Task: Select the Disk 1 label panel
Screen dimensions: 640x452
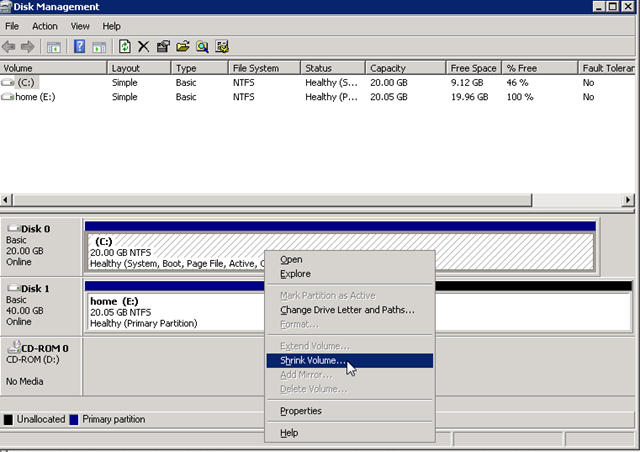Action: coord(41,307)
